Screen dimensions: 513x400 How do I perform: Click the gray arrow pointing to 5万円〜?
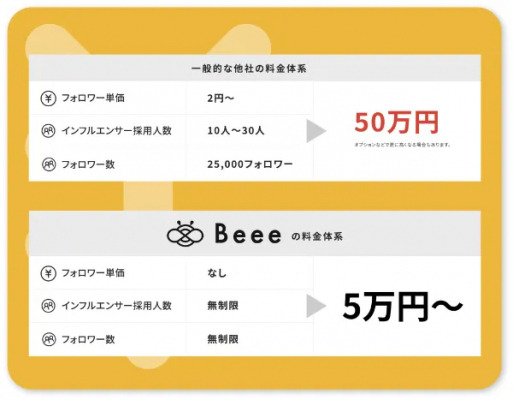pyautogui.click(x=316, y=306)
